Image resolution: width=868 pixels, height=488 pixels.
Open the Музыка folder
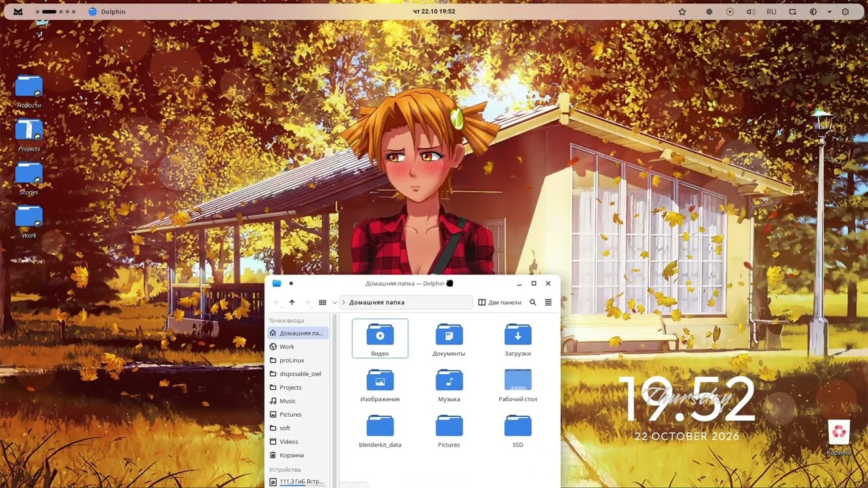point(449,385)
